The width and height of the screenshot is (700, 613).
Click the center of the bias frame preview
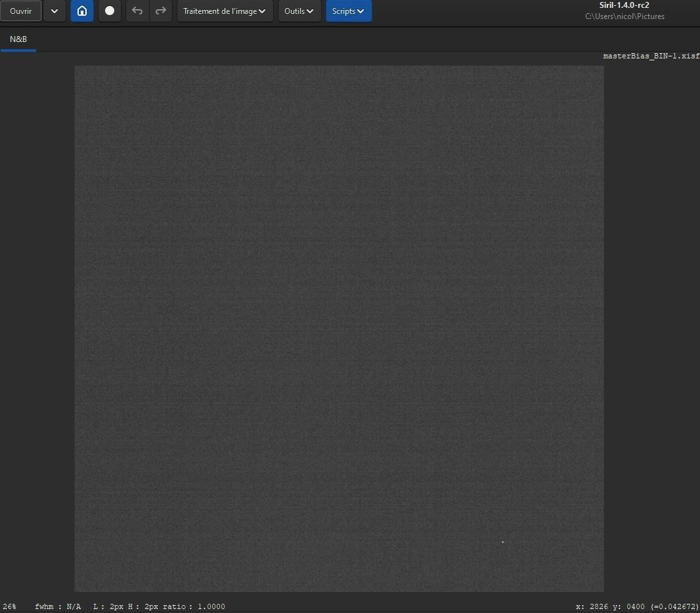(x=339, y=329)
